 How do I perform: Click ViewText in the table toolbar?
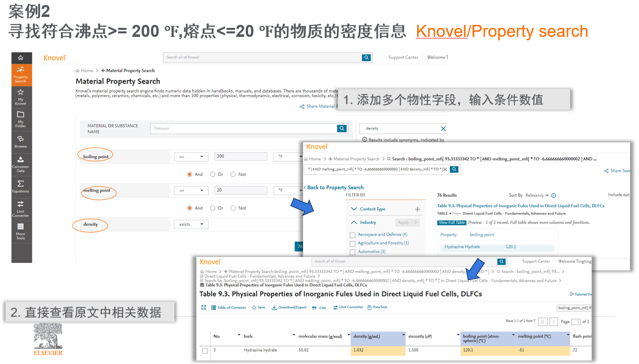(x=377, y=307)
